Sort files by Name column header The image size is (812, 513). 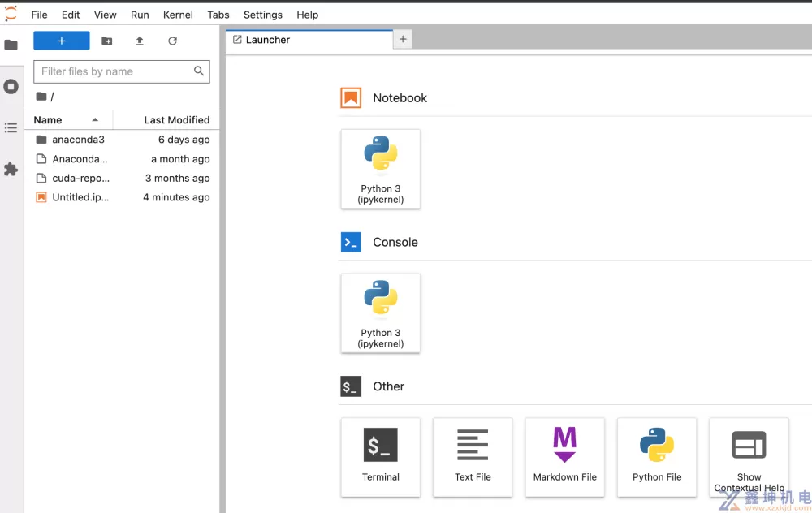pyautogui.click(x=49, y=120)
